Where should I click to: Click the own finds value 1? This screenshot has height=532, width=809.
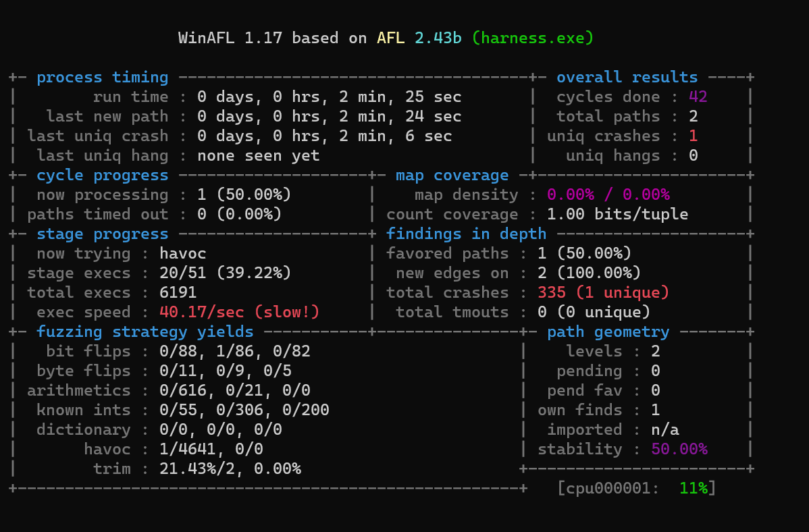(655, 410)
